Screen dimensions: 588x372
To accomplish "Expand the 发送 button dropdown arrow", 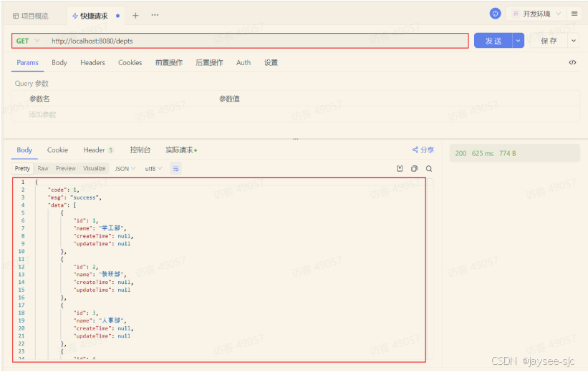I will [x=519, y=41].
